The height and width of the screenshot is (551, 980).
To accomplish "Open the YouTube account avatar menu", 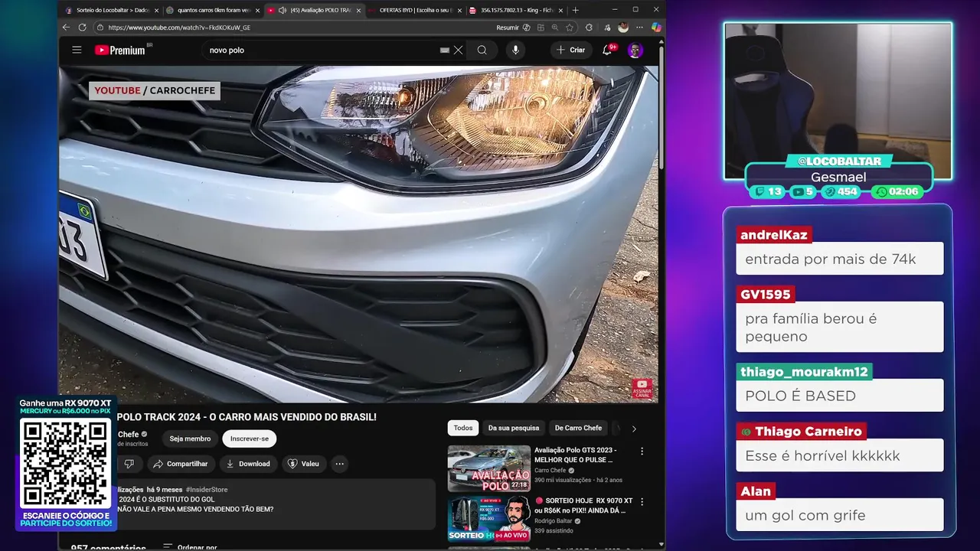I will point(635,50).
